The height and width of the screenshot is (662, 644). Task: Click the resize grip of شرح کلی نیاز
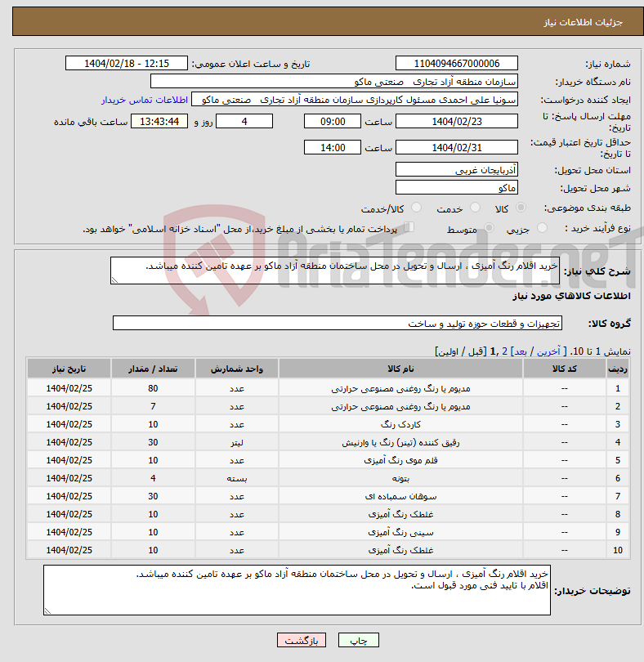coord(114,280)
